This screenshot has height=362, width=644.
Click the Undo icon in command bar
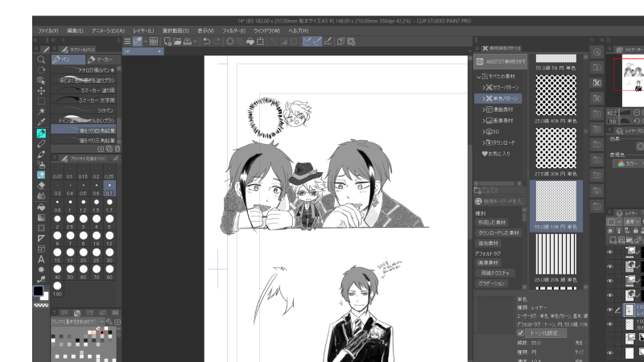click(x=207, y=41)
